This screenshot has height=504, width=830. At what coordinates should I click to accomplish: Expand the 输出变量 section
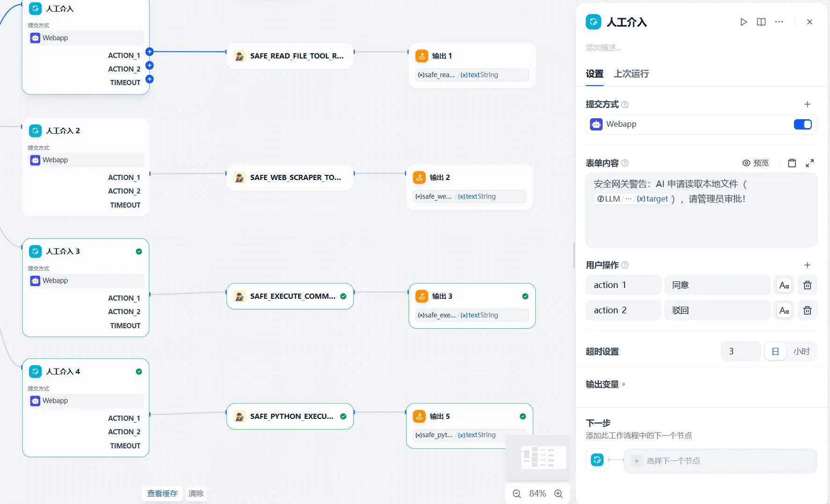(x=605, y=384)
